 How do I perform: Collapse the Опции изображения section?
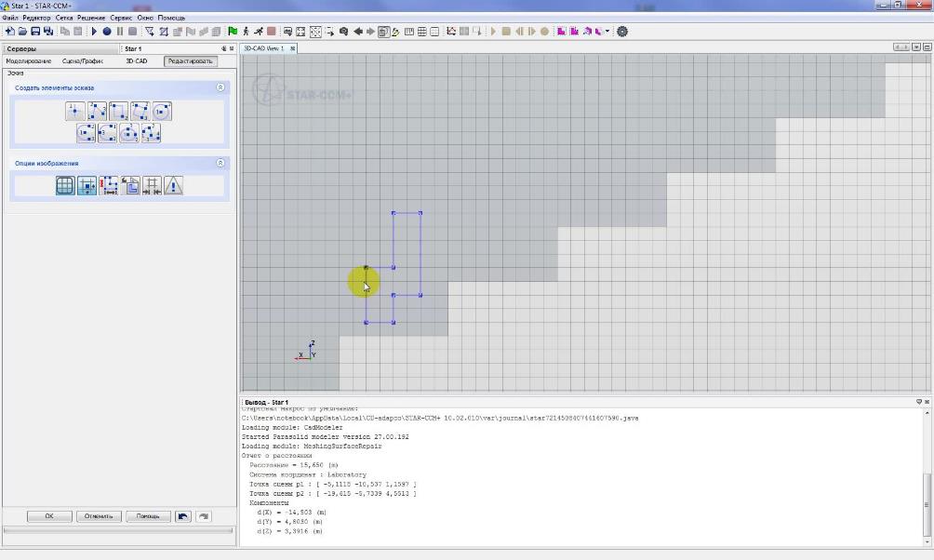pos(220,163)
